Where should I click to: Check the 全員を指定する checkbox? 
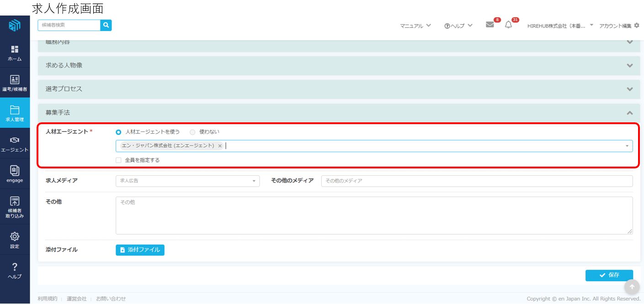click(x=119, y=160)
